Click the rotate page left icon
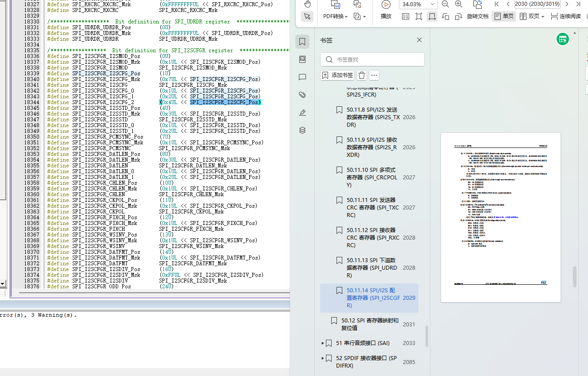 (446, 16)
